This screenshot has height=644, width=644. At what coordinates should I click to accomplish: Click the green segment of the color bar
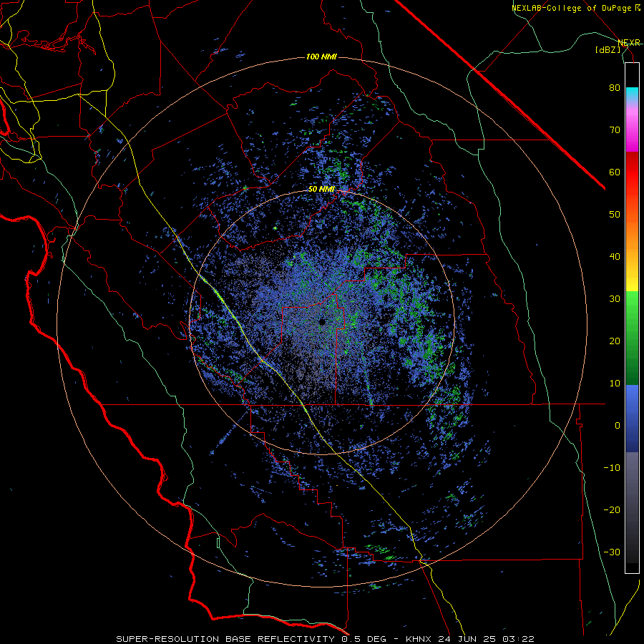point(632,338)
